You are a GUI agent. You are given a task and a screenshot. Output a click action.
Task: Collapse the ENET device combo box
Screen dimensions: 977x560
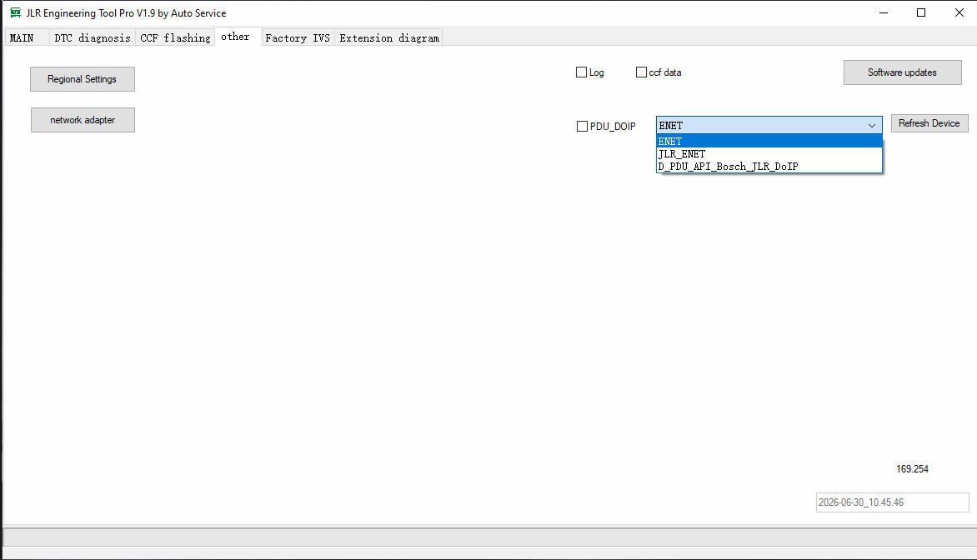pyautogui.click(x=769, y=125)
